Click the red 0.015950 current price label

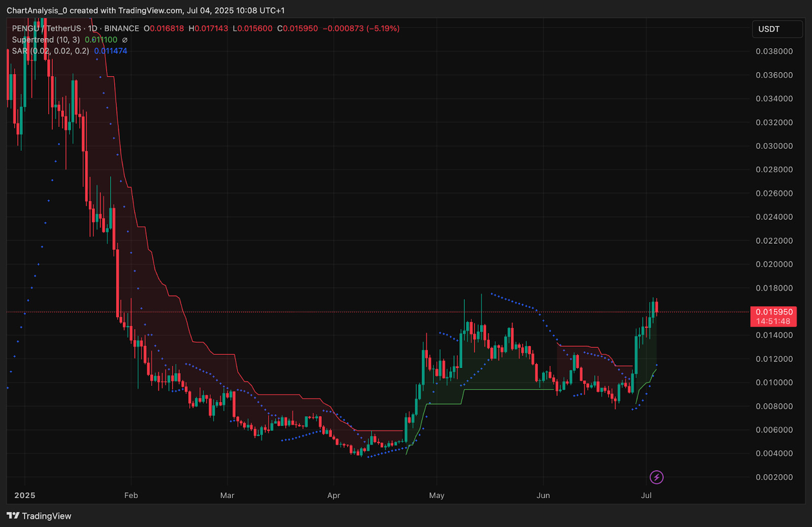pyautogui.click(x=773, y=312)
